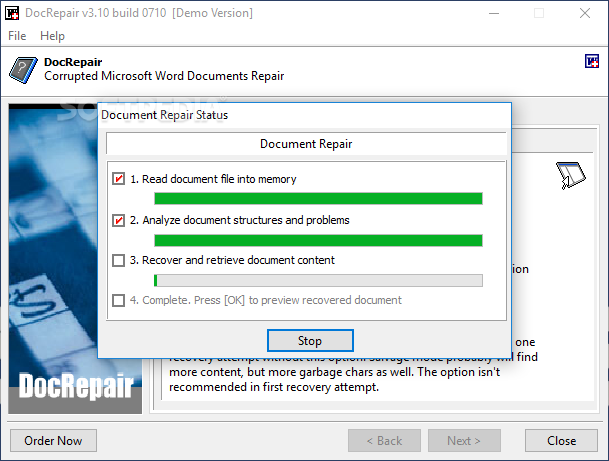Click the Word repair icon at top right
This screenshot has width=609, height=461.
(592, 61)
